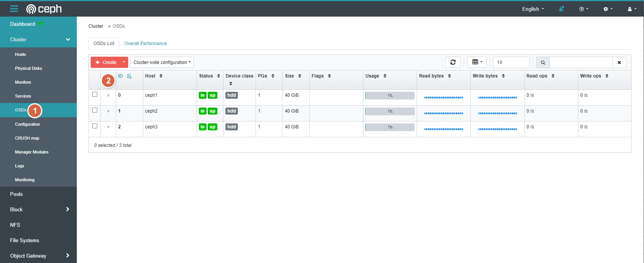Sort table by Read bytes

point(449,76)
